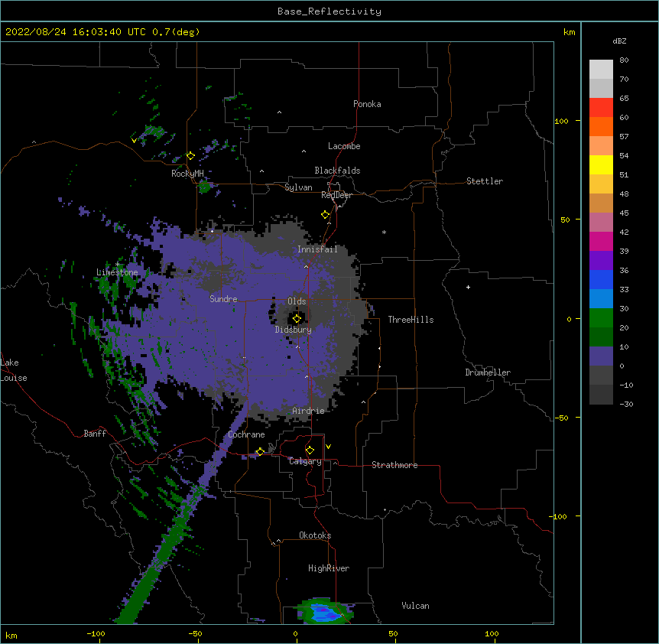Click the white asterisk marker east of Innisfail
Image resolution: width=659 pixels, height=644 pixels.
coord(384,232)
